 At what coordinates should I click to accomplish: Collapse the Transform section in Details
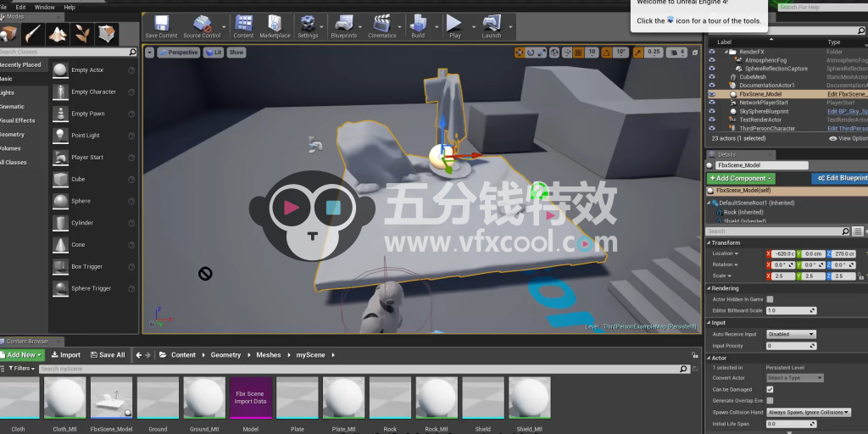pos(709,243)
